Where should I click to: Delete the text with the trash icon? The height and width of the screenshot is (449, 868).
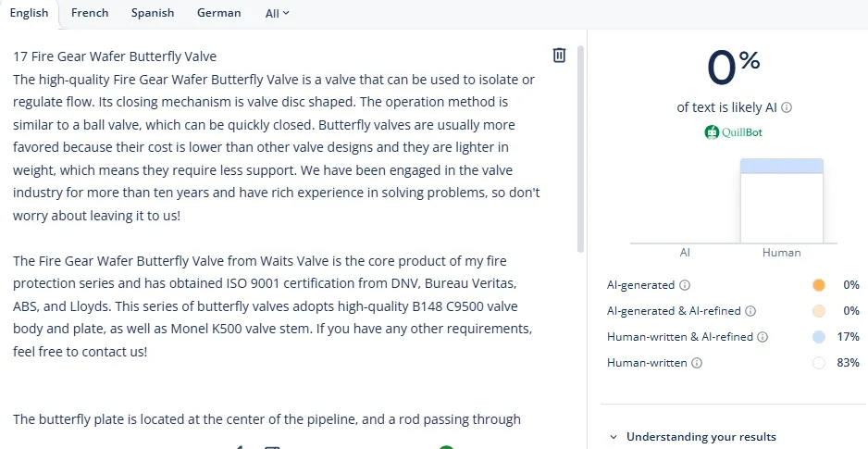(x=559, y=56)
